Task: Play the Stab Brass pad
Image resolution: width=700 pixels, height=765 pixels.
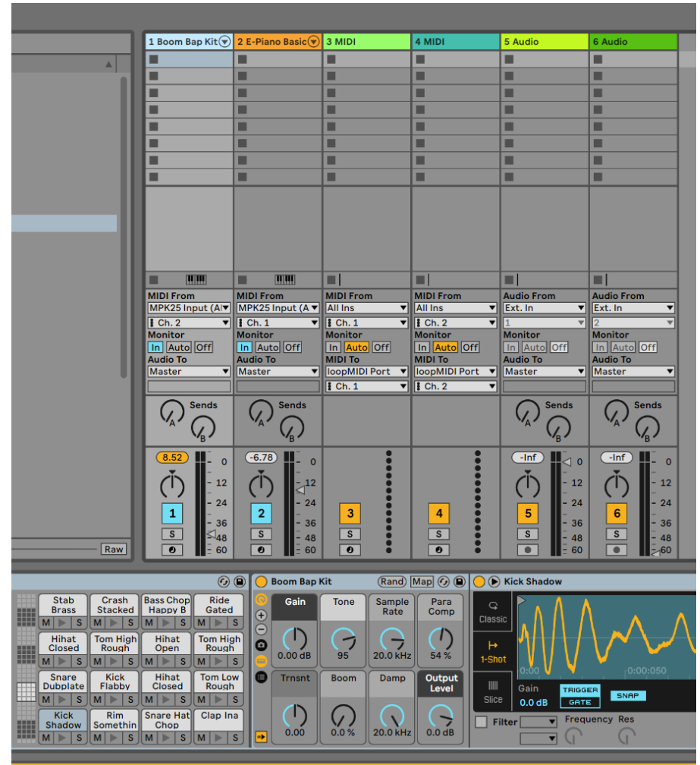Action: 62,622
